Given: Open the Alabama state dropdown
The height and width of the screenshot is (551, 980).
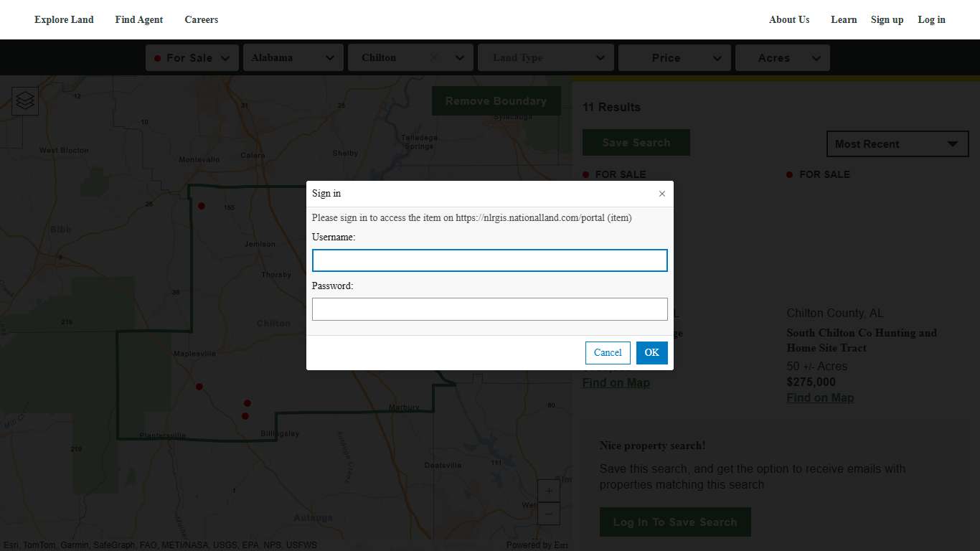Looking at the screenshot, I should (x=293, y=58).
